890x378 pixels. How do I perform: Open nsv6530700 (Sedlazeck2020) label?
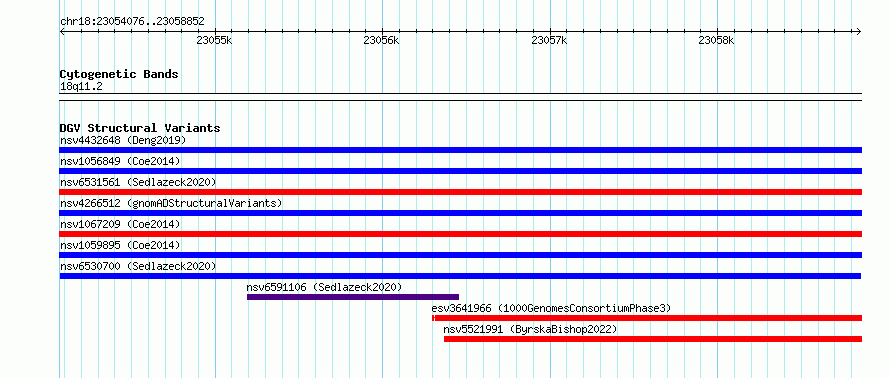(x=138, y=266)
